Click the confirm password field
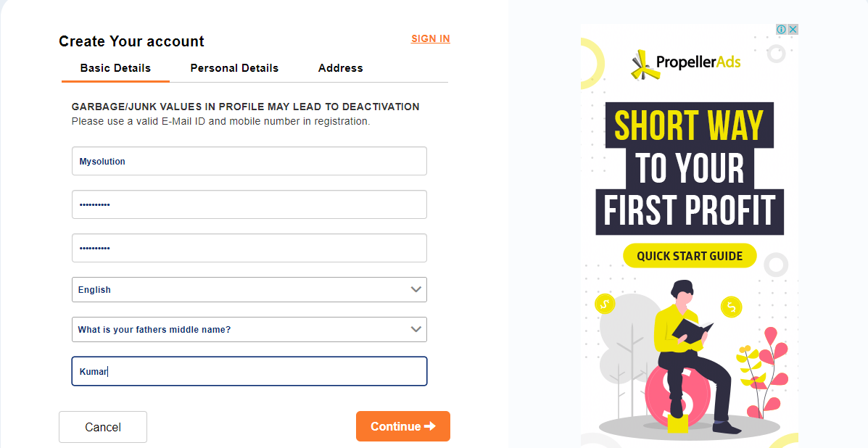 (x=249, y=248)
